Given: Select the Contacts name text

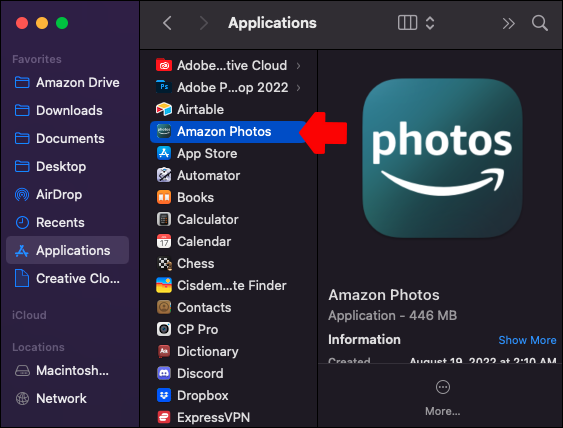Looking at the screenshot, I should (204, 308).
